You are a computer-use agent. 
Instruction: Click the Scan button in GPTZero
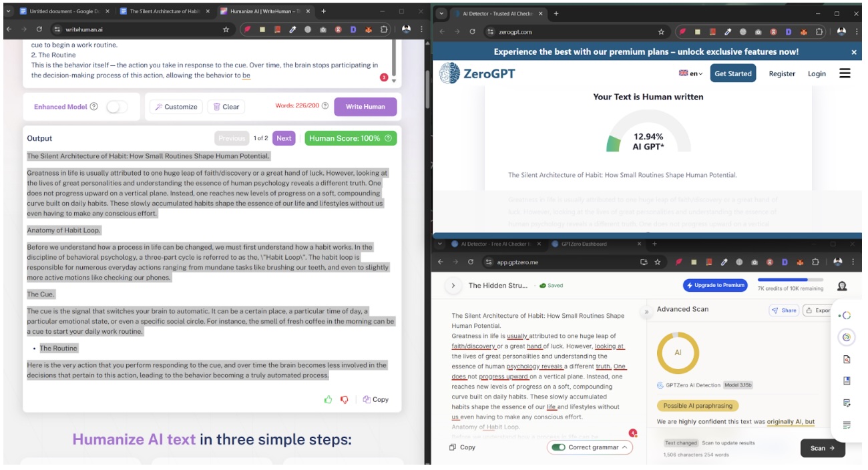(823, 448)
